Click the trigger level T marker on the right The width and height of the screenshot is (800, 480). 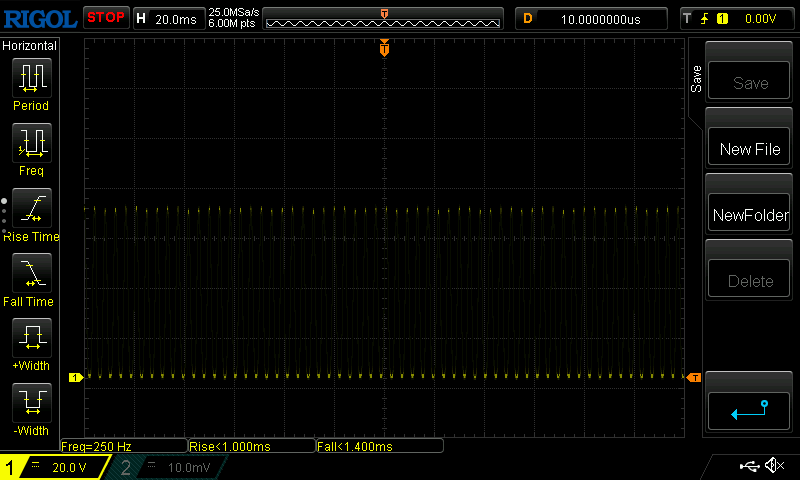coord(694,377)
